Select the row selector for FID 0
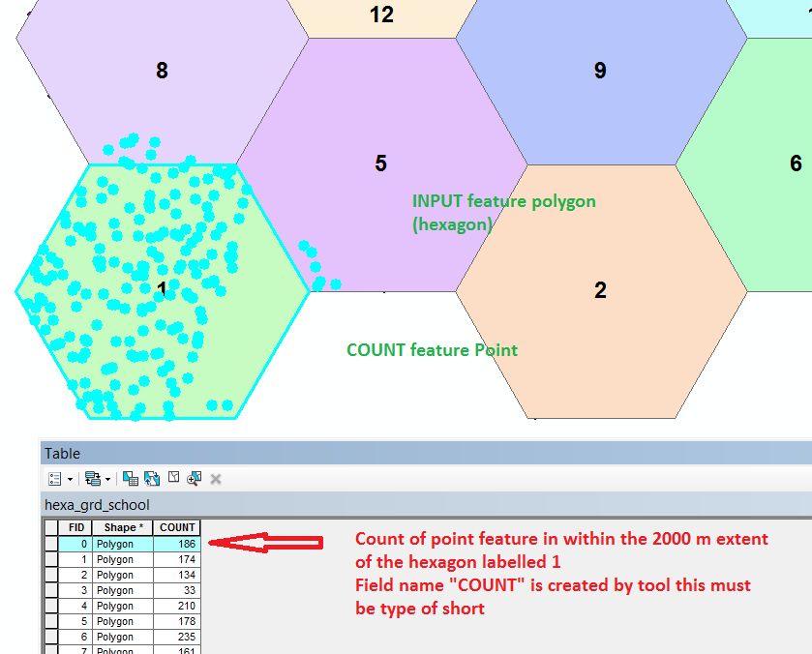812x654 pixels. click(51, 544)
